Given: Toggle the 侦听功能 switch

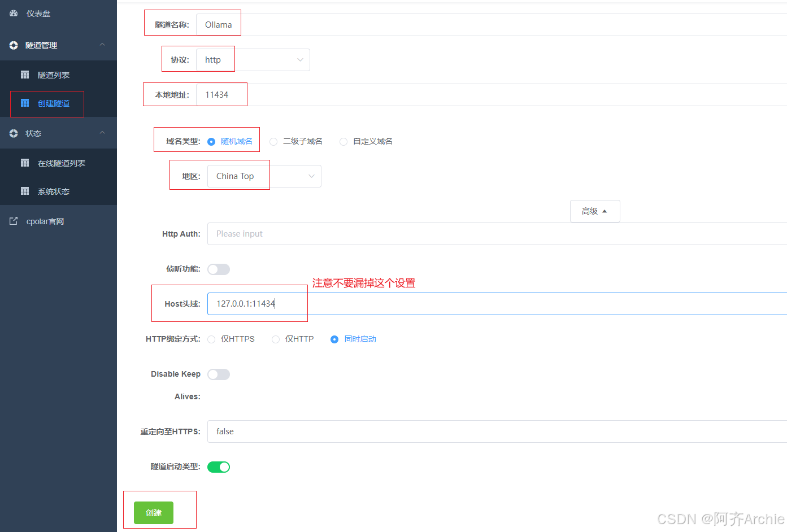Looking at the screenshot, I should pos(219,269).
